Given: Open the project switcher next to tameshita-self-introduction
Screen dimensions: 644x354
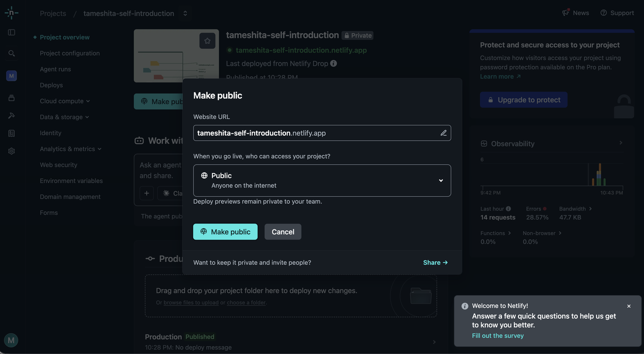Looking at the screenshot, I should tap(185, 13).
